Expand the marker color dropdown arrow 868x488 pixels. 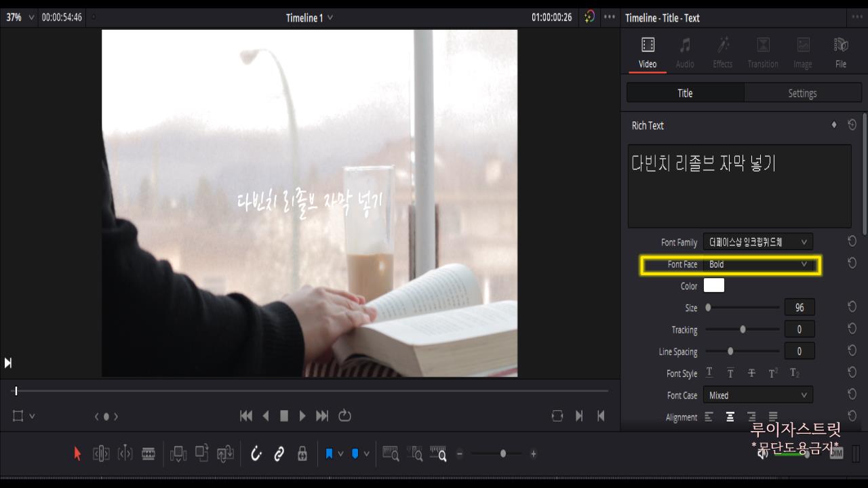(367, 454)
